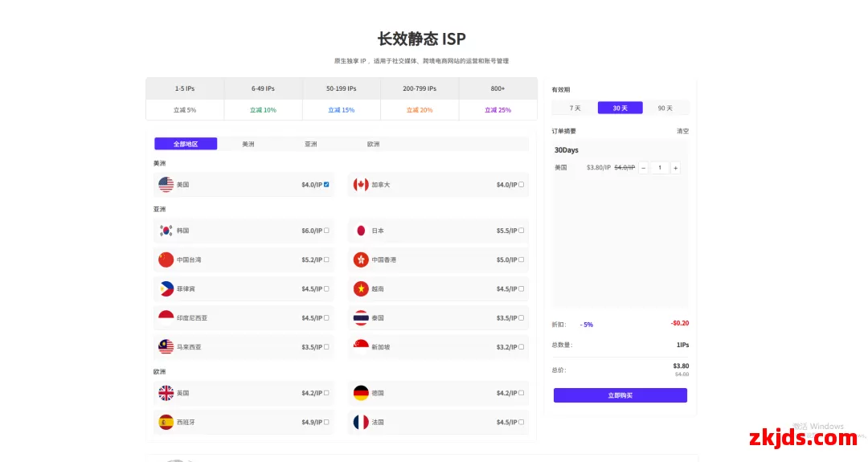Click the 立减 25% discount cell
Image resolution: width=868 pixels, height=462 pixels.
pyautogui.click(x=497, y=109)
